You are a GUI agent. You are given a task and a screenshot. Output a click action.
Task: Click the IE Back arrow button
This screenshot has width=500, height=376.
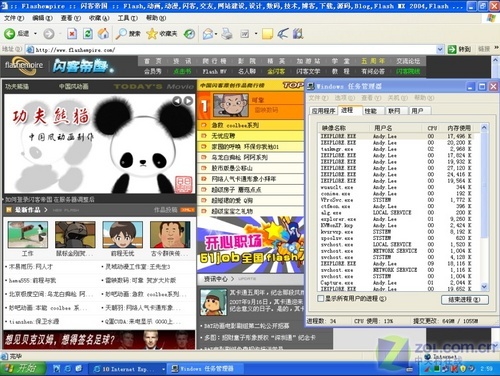9,33
